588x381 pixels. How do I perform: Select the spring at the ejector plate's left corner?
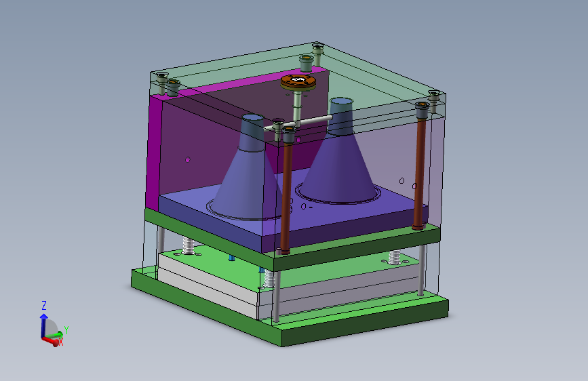(189, 245)
